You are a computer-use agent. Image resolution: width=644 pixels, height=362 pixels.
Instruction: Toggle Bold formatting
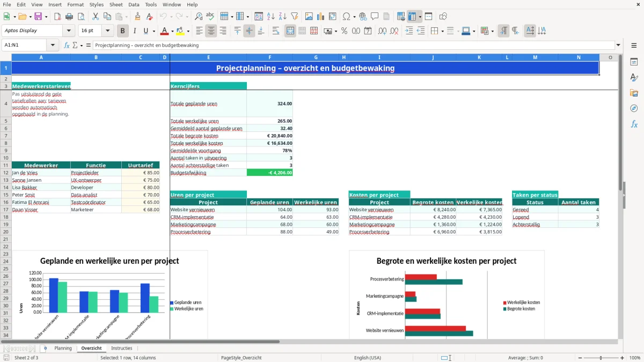click(x=123, y=31)
